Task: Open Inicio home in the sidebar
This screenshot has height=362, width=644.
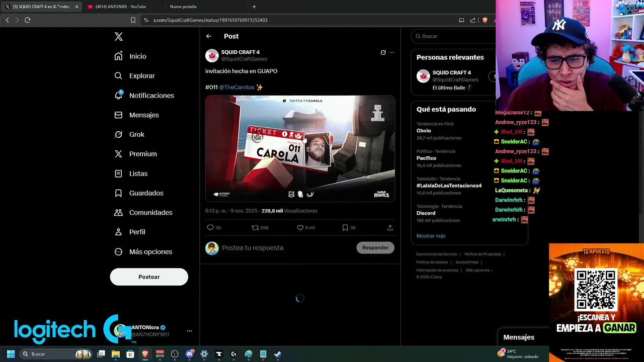Action: point(130,56)
